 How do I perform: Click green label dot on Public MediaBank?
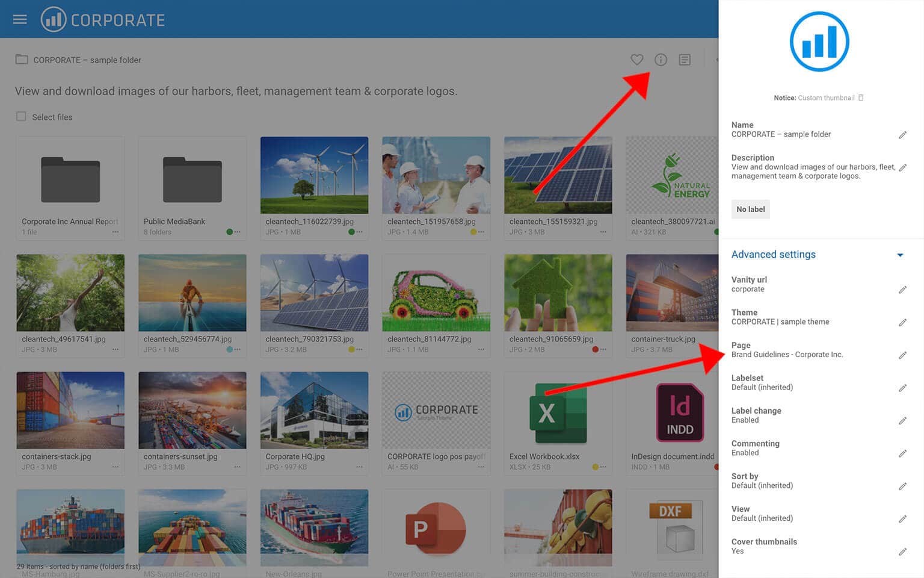pyautogui.click(x=229, y=232)
